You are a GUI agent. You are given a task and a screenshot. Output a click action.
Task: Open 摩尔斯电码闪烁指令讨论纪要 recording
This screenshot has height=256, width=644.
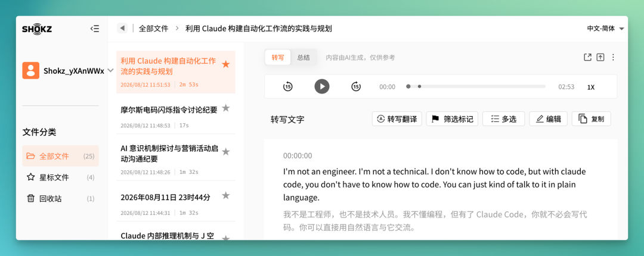pos(176,116)
